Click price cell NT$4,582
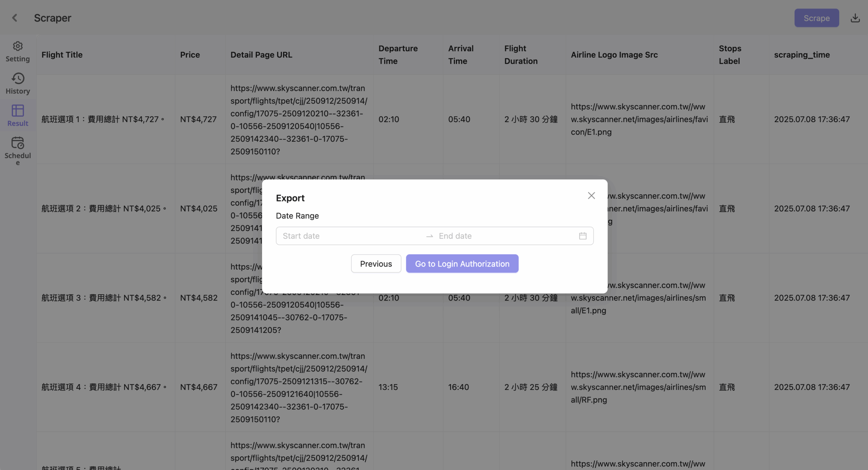Screen dimensions: 868x470 [x=199, y=298]
